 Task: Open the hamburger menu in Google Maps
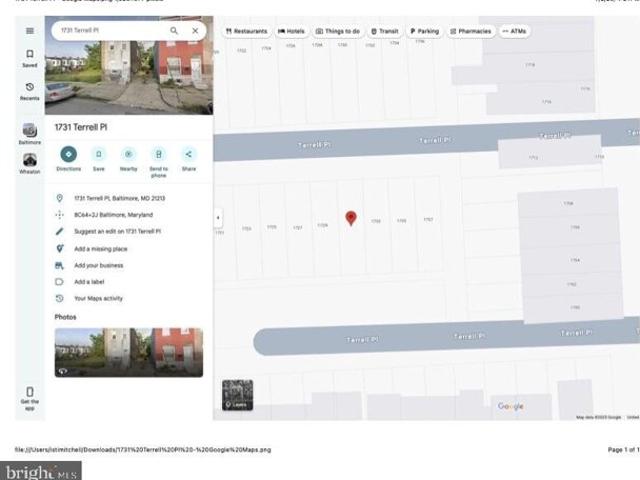coord(30,31)
